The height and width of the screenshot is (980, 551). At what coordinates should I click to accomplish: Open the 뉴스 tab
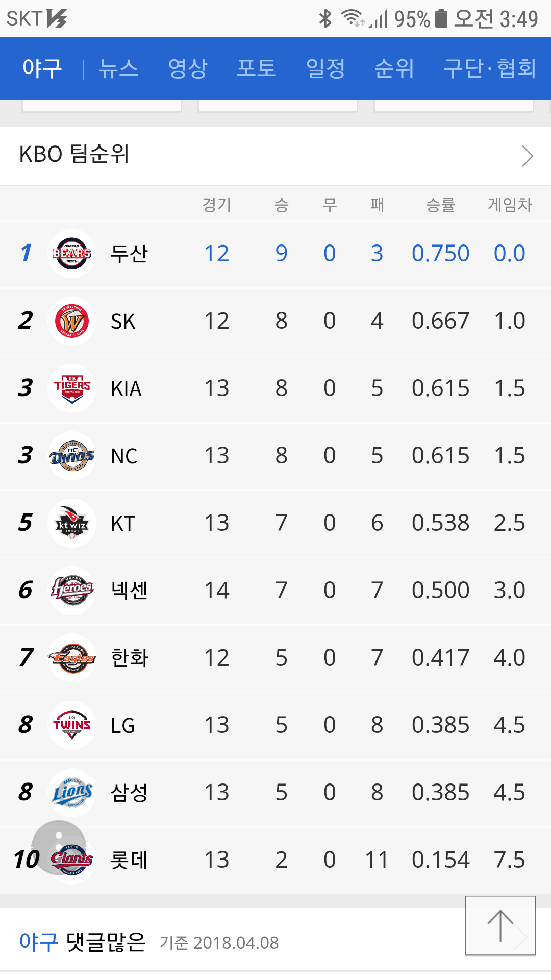[x=118, y=68]
